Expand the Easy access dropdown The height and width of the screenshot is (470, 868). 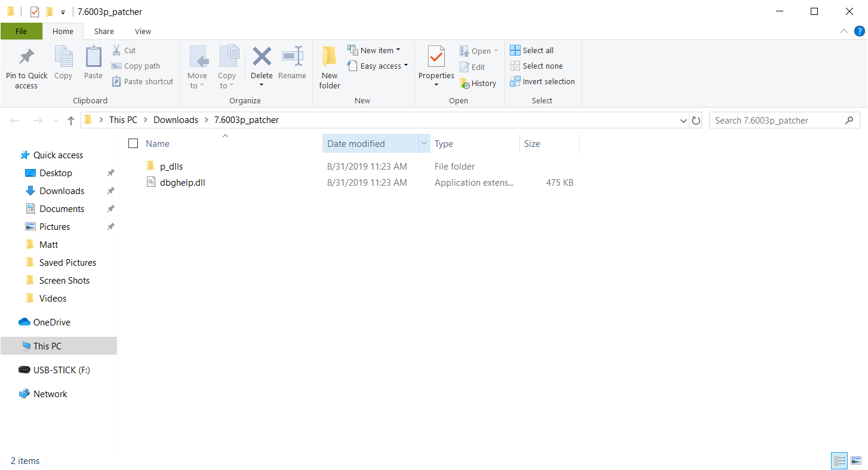click(x=406, y=66)
